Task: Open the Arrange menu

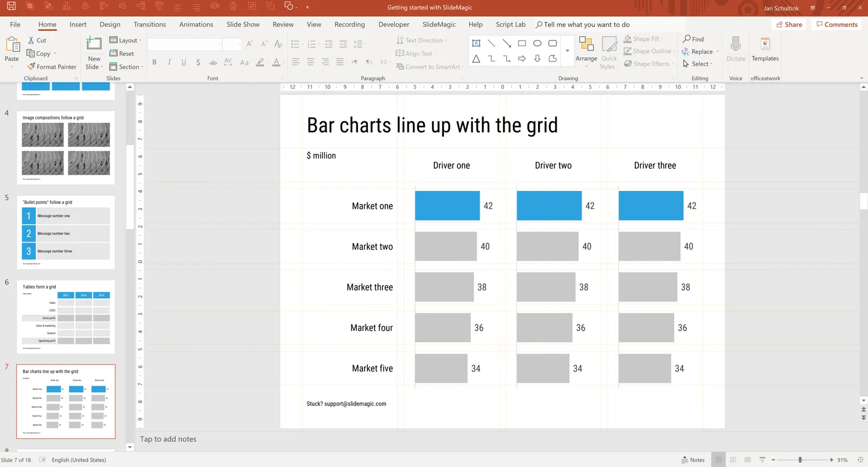Action: point(586,51)
